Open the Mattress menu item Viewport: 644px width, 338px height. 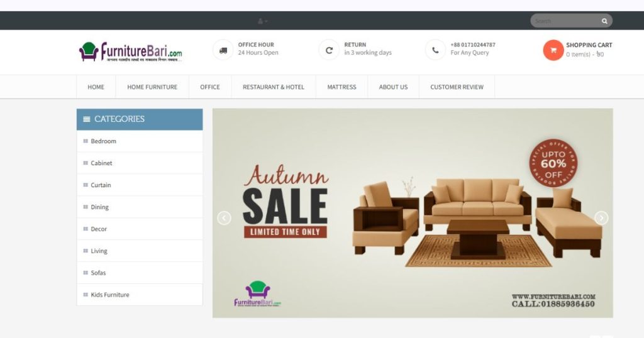pyautogui.click(x=341, y=87)
